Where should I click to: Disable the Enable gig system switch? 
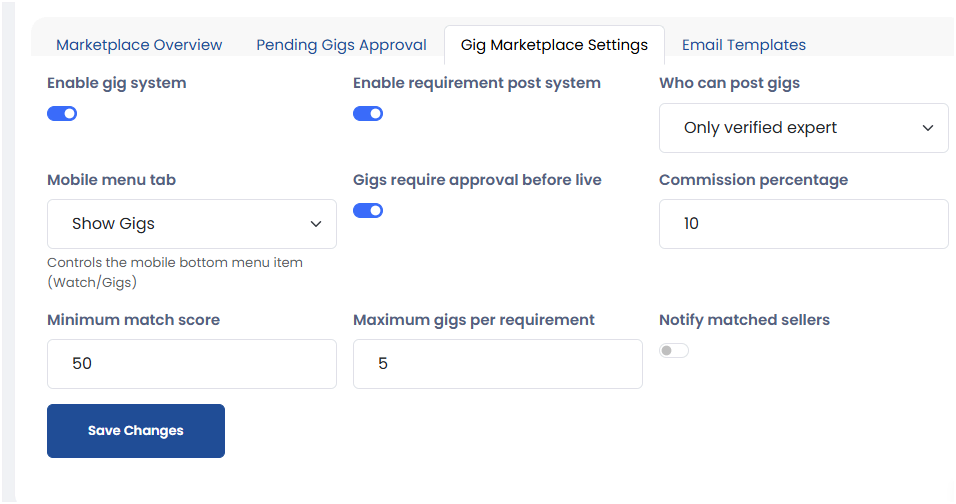(x=62, y=113)
